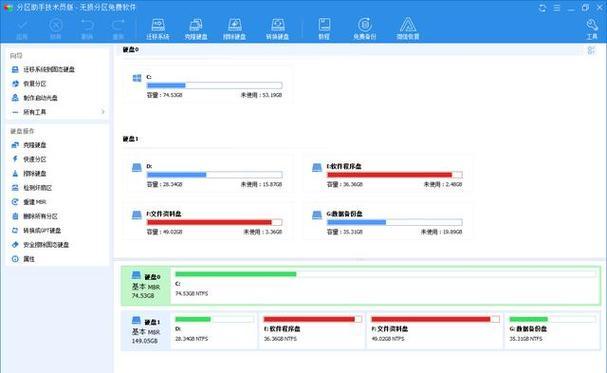This screenshot has height=373, width=607.
Task: Open the hamburger menu in title bar
Action: [x=557, y=8]
